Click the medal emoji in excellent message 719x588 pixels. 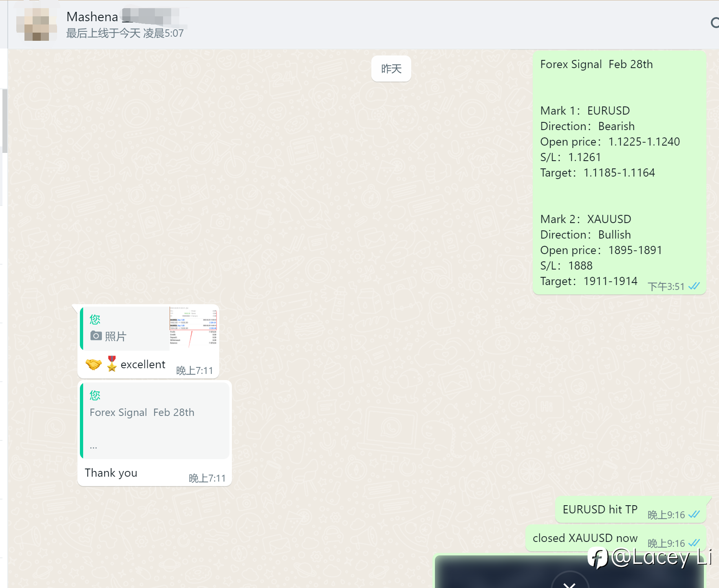pyautogui.click(x=112, y=364)
